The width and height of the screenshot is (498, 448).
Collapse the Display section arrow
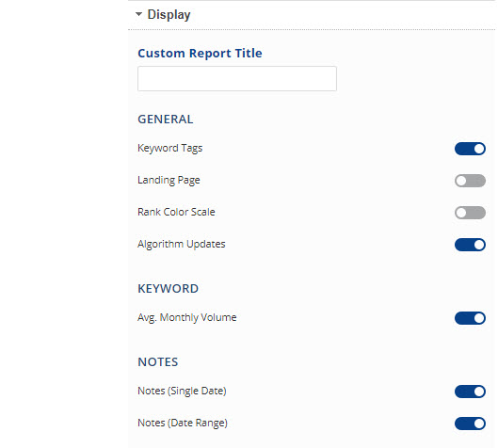138,14
